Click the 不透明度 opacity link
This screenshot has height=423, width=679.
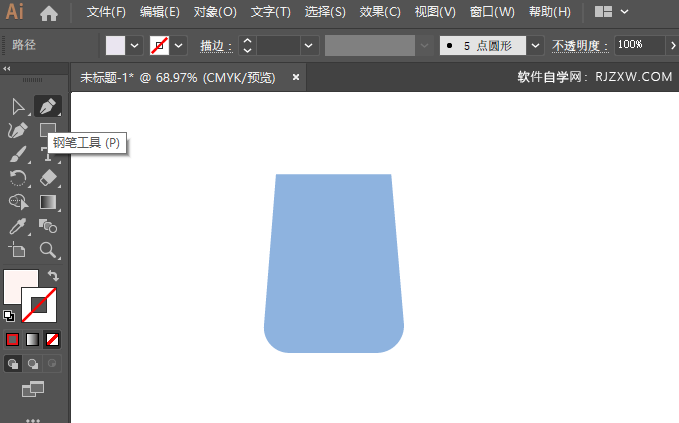point(580,45)
